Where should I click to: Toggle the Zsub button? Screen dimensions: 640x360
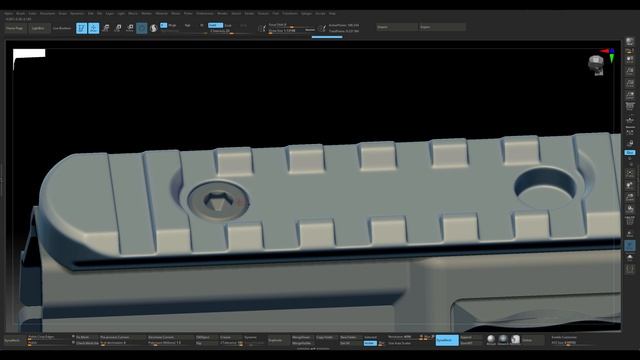tap(228, 25)
